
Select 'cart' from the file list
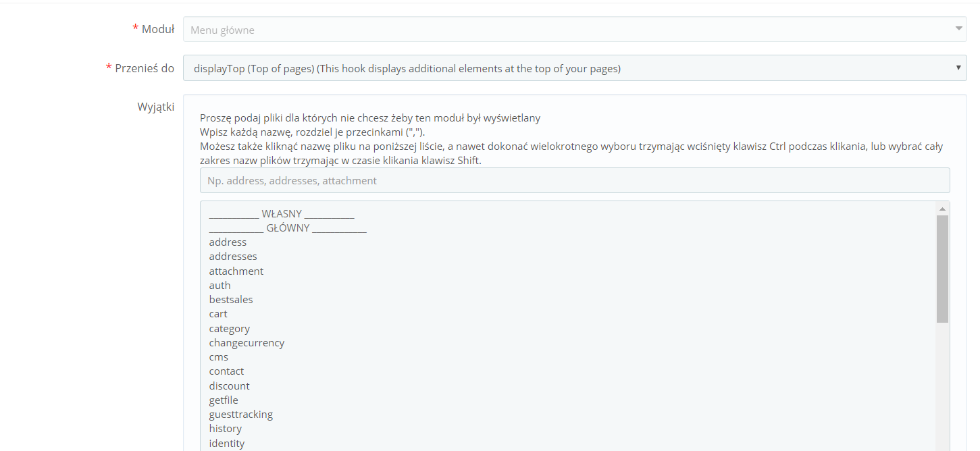click(x=218, y=314)
